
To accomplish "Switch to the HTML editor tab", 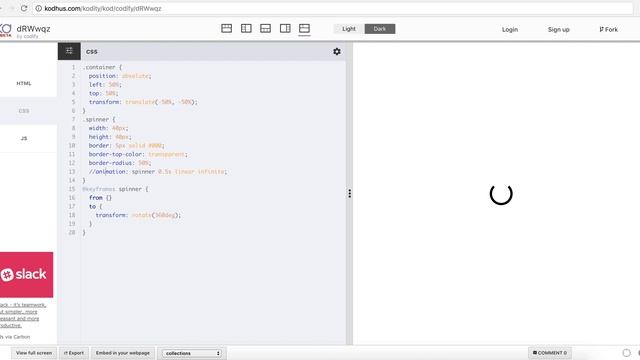I will (24, 83).
